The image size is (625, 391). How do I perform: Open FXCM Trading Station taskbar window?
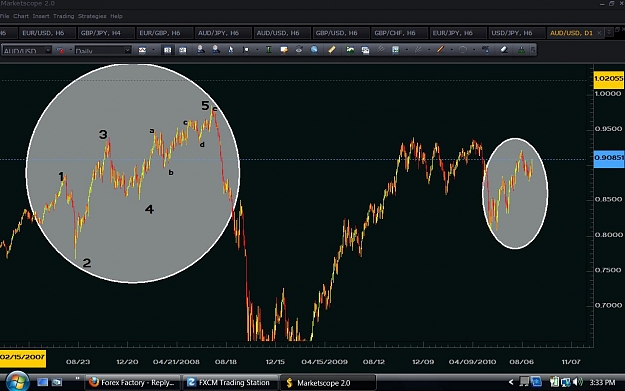[230, 383]
